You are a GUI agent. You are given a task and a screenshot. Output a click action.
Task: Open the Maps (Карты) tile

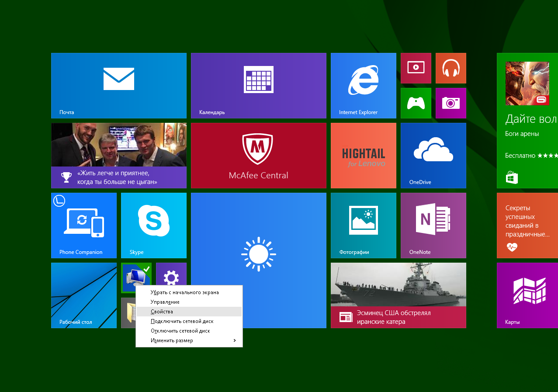click(527, 295)
